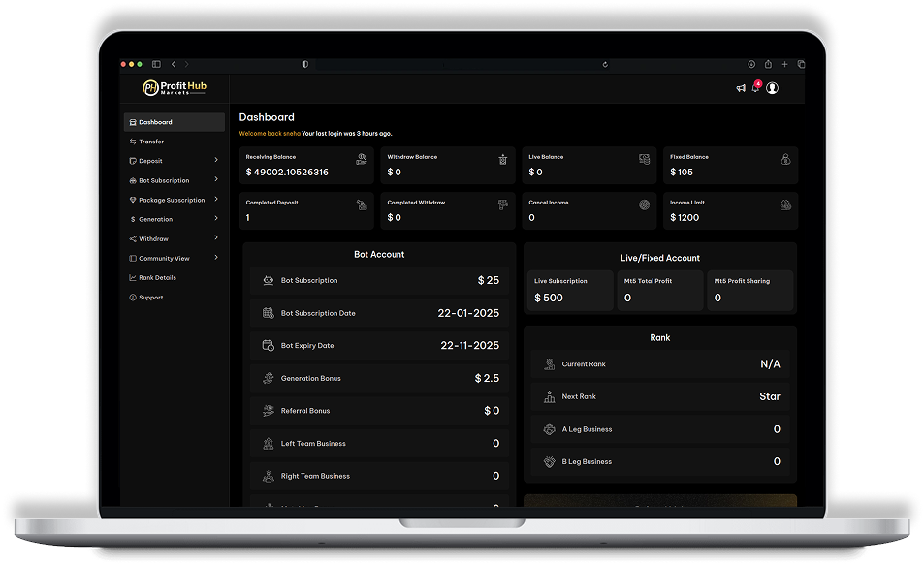Screen dimensions: 924x566
Task: Click the Cancel Income target icon
Action: tap(644, 204)
